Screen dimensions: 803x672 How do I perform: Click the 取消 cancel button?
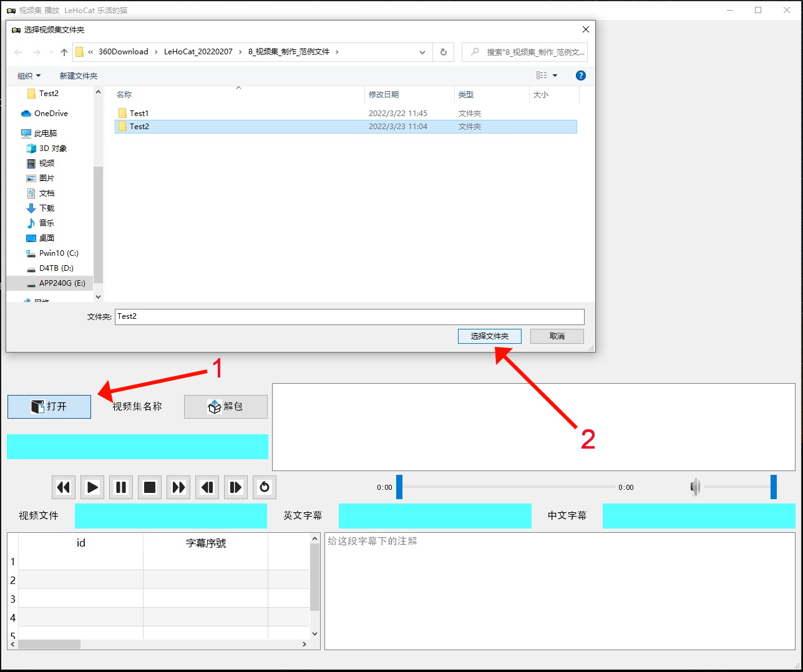tap(557, 336)
